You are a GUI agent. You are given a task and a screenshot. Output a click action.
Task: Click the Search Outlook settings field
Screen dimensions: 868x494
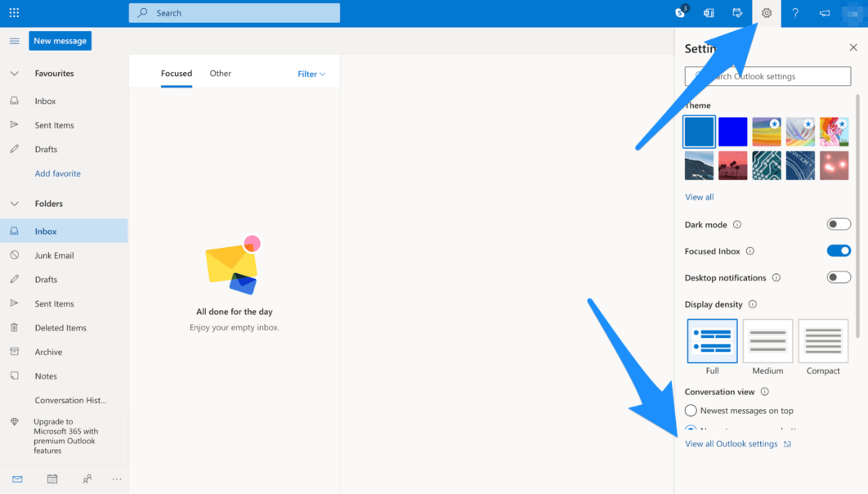(767, 76)
